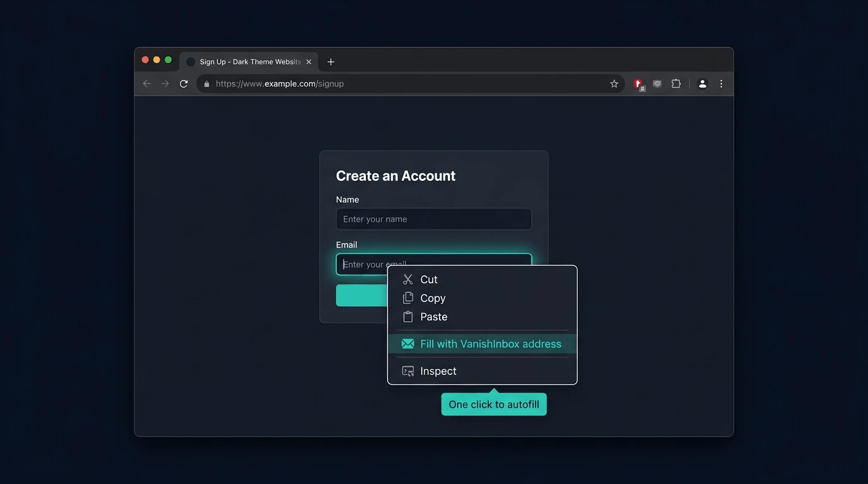Viewport: 868px width, 484px height.
Task: Go back using the browser back arrow
Action: 147,84
